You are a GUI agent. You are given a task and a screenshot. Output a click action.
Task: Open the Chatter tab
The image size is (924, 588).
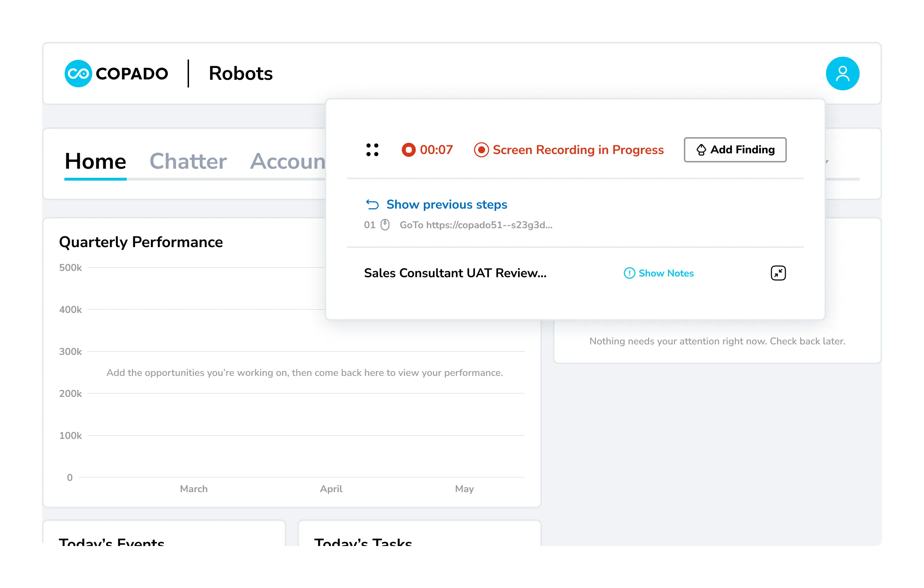[x=188, y=161]
